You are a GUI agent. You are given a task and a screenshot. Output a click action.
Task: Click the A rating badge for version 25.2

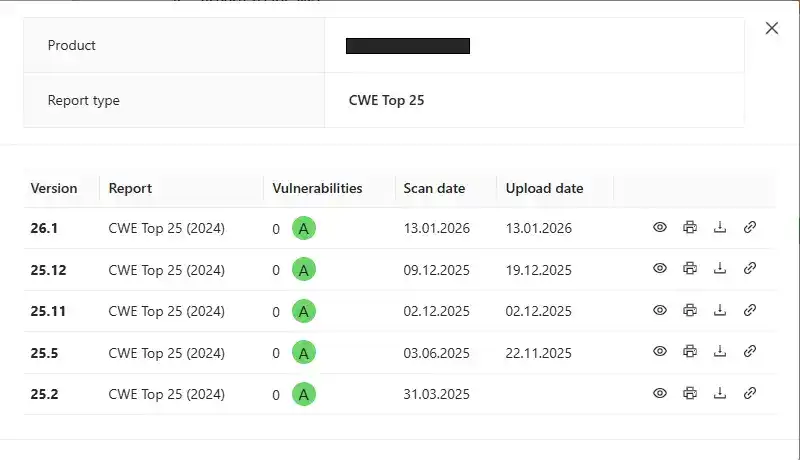pyautogui.click(x=304, y=394)
